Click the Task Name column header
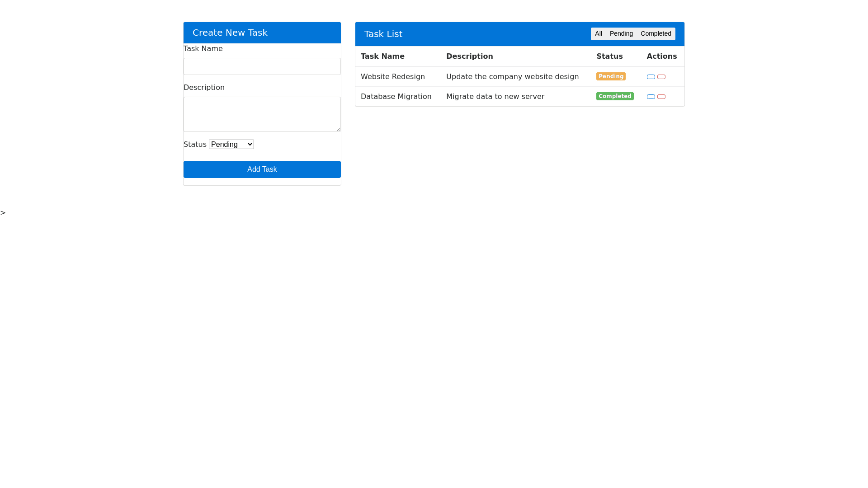868x488 pixels. click(x=382, y=56)
